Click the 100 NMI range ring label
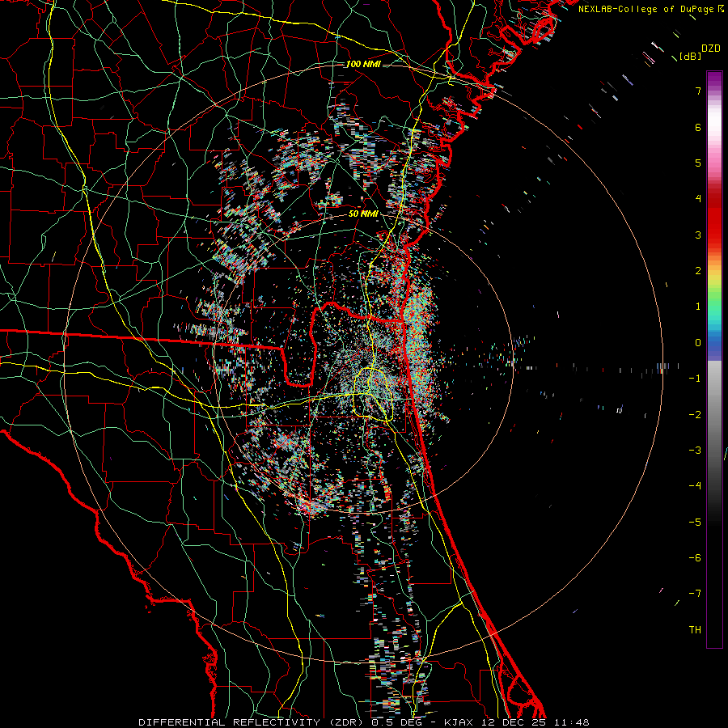This screenshot has height=728, width=728. pyautogui.click(x=363, y=64)
